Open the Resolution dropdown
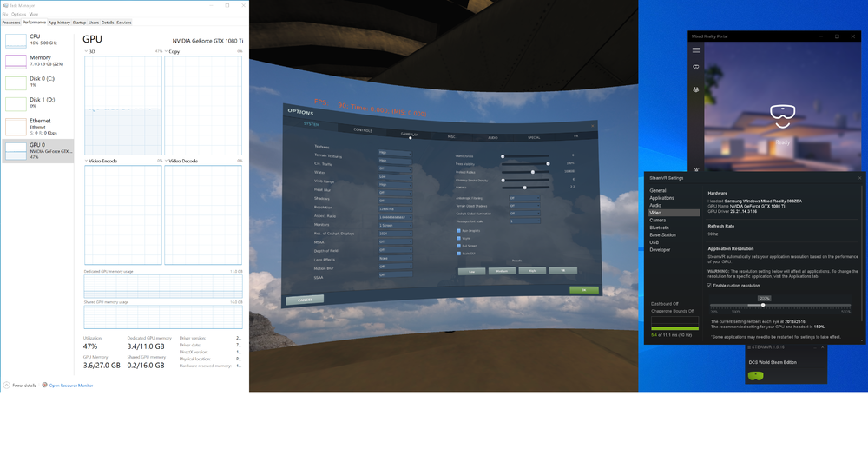Viewport: 868px width, 475px height. coord(395,209)
